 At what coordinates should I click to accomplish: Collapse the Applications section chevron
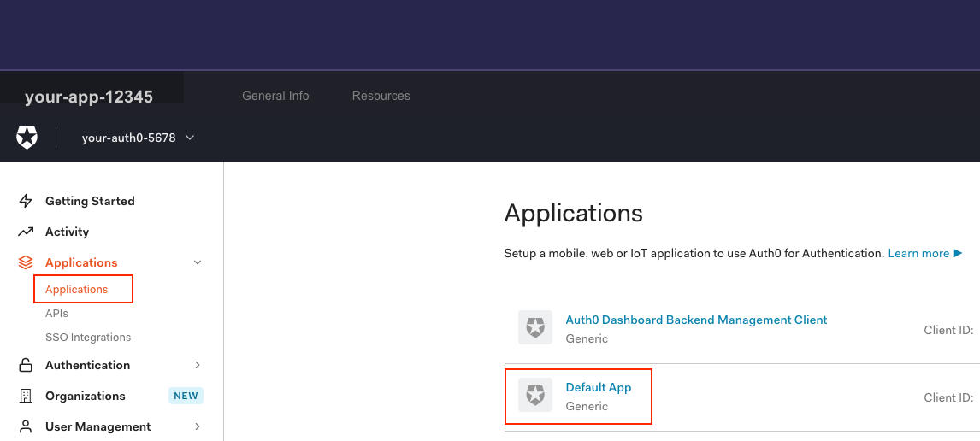point(198,262)
